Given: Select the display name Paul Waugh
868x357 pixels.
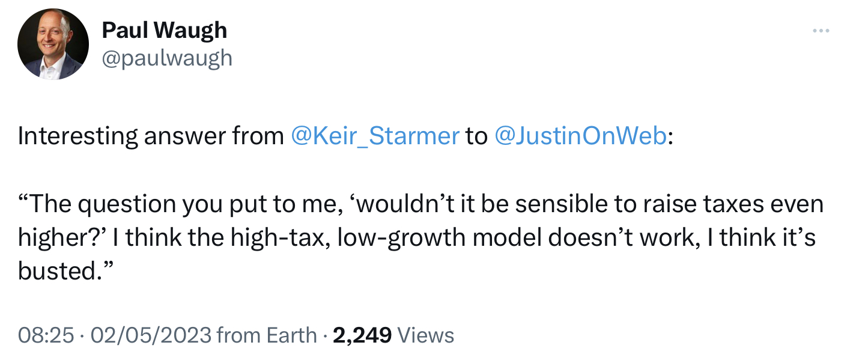Looking at the screenshot, I should click(165, 29).
